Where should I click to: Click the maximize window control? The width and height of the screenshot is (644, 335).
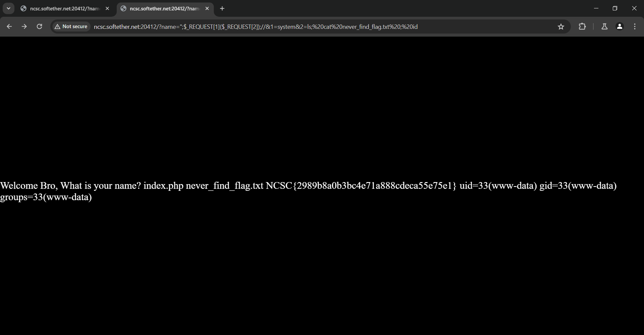[x=615, y=8]
